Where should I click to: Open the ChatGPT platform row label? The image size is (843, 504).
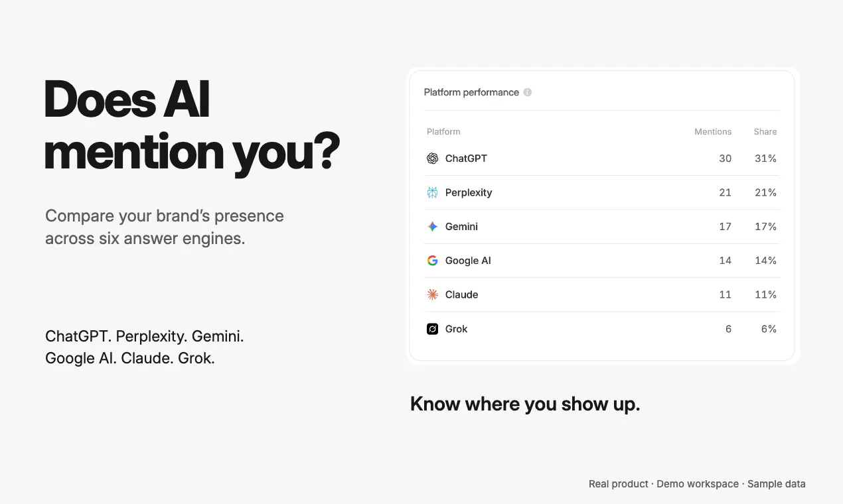pyautogui.click(x=466, y=158)
